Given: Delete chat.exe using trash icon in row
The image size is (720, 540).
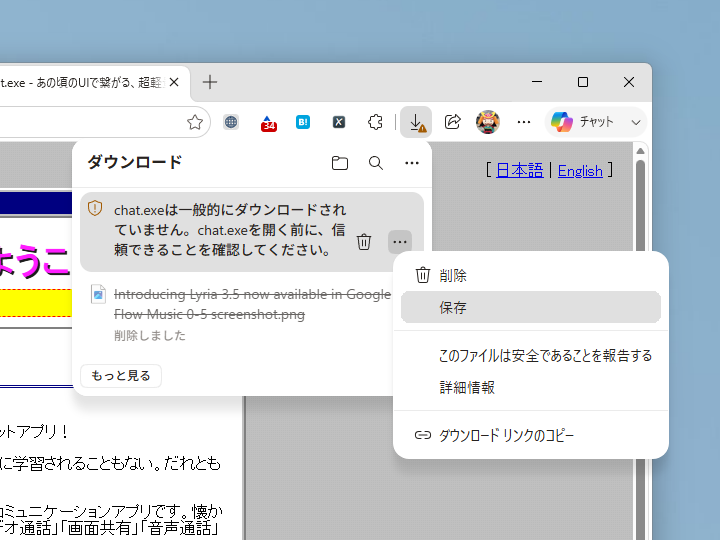Looking at the screenshot, I should pyautogui.click(x=364, y=242).
